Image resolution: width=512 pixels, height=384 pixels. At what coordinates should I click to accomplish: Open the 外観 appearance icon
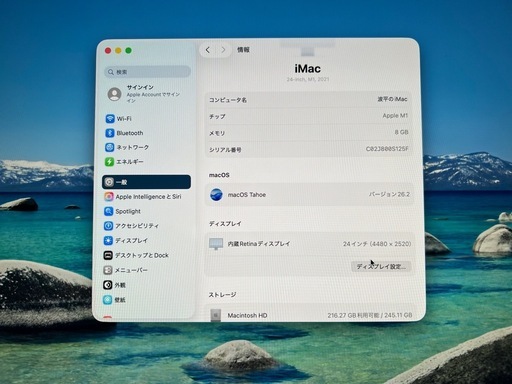(107, 285)
